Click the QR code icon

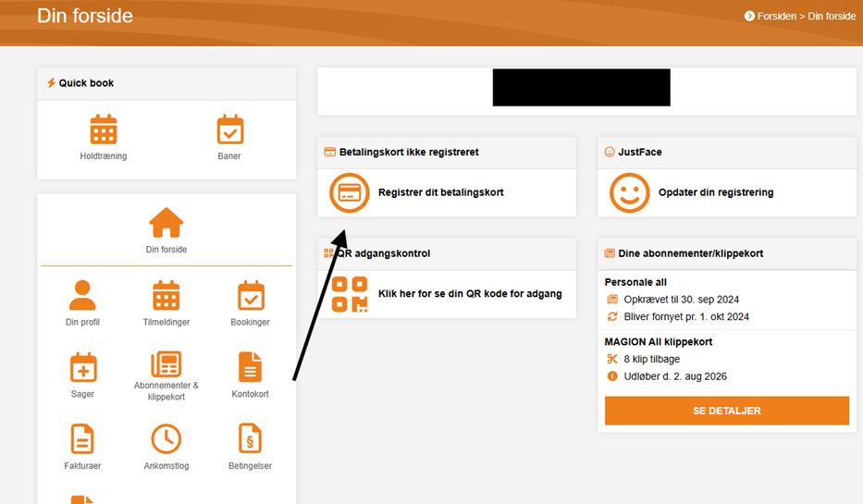[x=349, y=294]
